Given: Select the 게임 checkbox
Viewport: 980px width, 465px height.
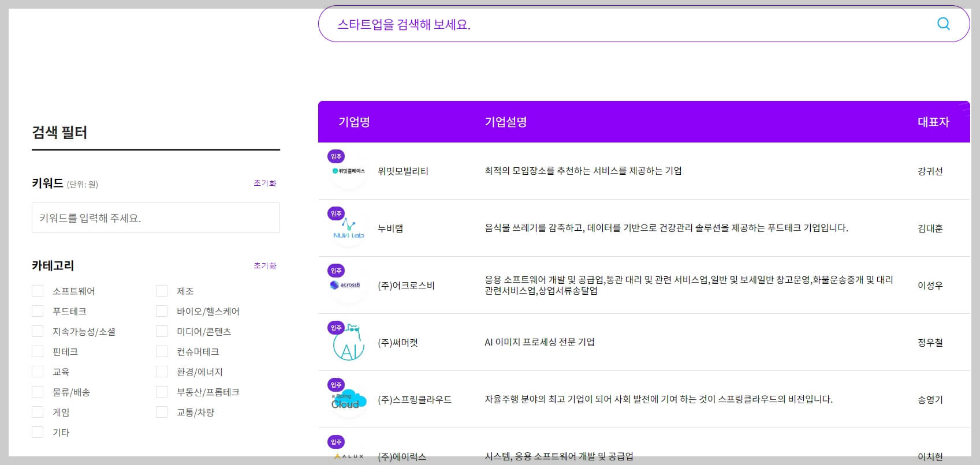Looking at the screenshot, I should coord(38,412).
